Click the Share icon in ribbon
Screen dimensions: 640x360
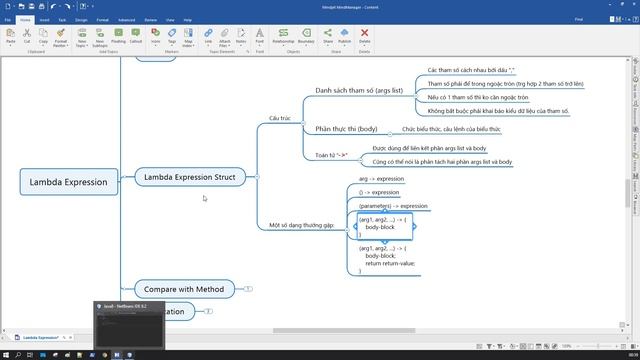(x=328, y=33)
